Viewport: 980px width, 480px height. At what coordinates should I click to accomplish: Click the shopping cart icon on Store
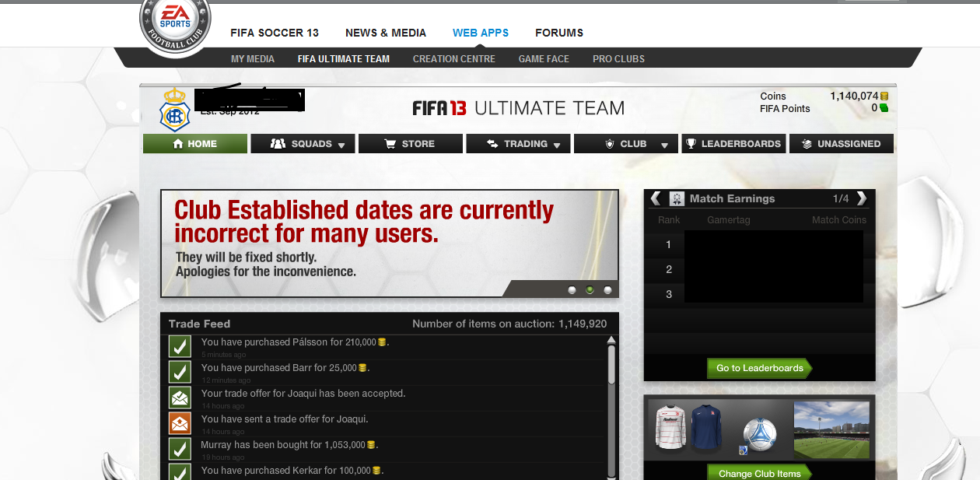(x=390, y=144)
